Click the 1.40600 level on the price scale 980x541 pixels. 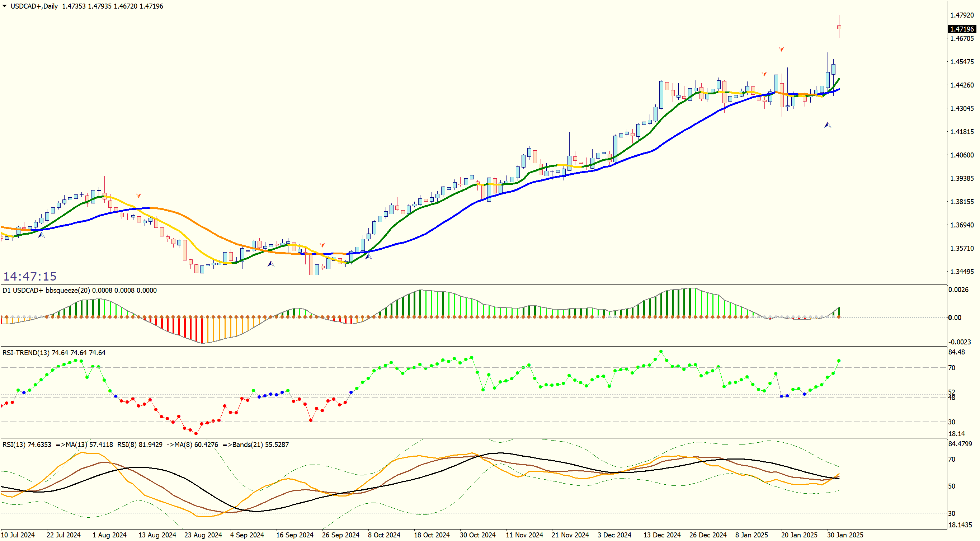[962, 155]
